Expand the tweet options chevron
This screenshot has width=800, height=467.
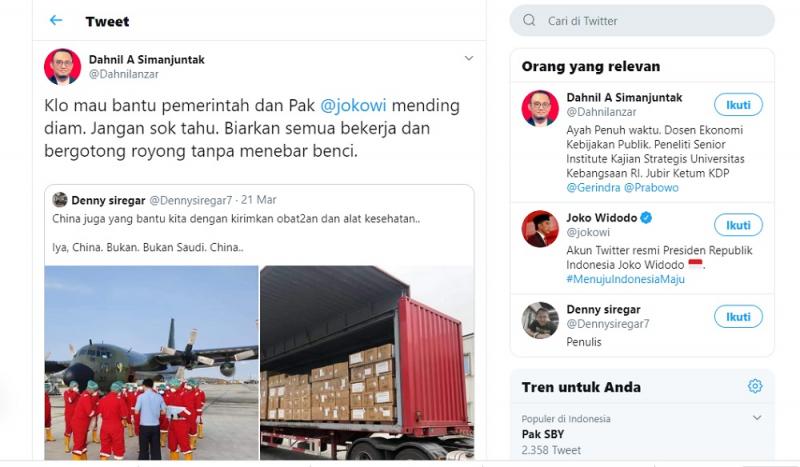[x=469, y=58]
